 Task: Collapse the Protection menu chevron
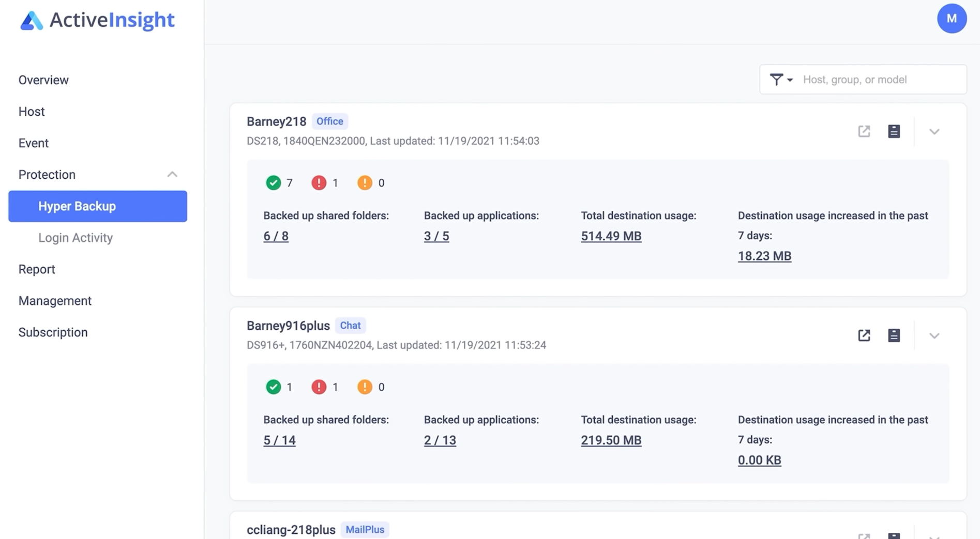point(172,175)
